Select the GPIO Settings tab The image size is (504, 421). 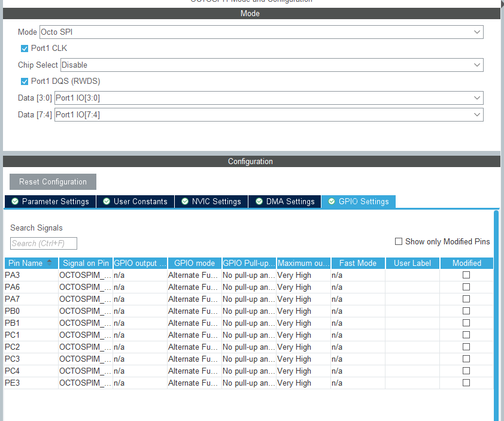[359, 202]
